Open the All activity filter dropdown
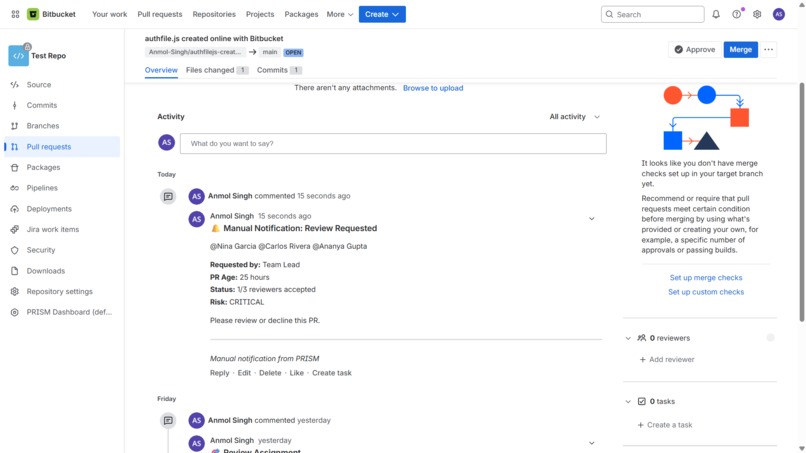 574,117
